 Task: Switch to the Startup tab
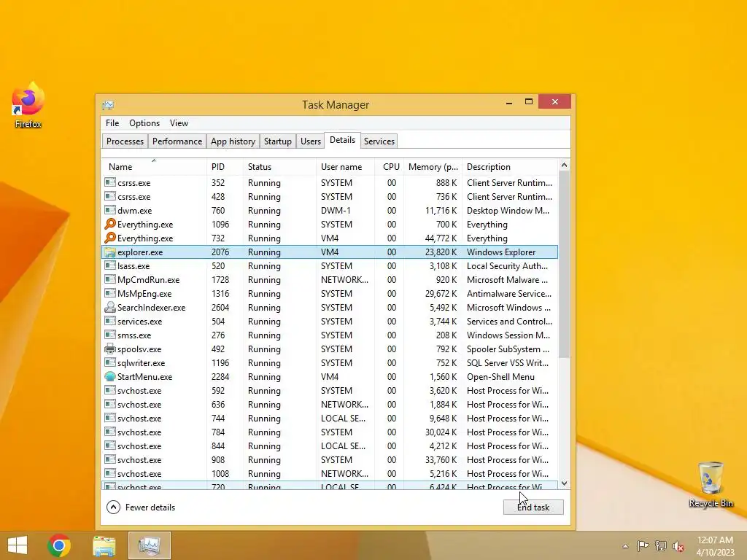[x=278, y=141]
